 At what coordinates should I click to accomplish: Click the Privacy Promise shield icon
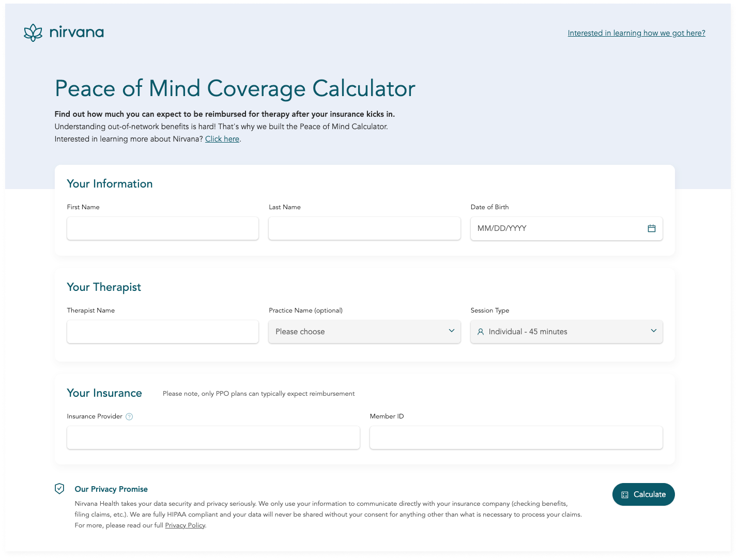tap(59, 489)
